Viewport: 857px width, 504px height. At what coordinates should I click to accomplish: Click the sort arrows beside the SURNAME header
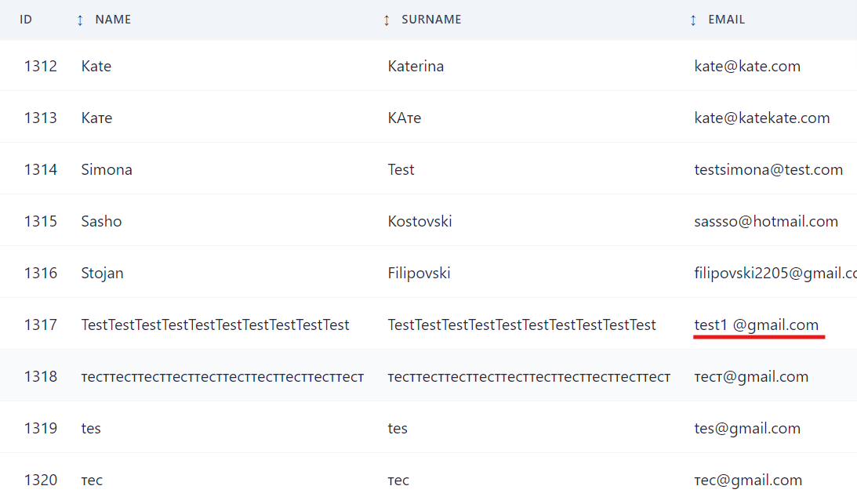(387, 20)
